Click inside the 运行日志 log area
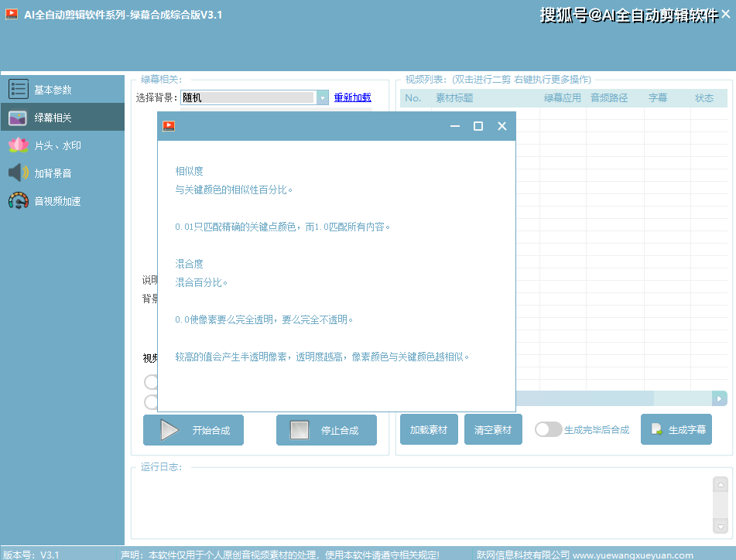736x560 pixels. 422,506
